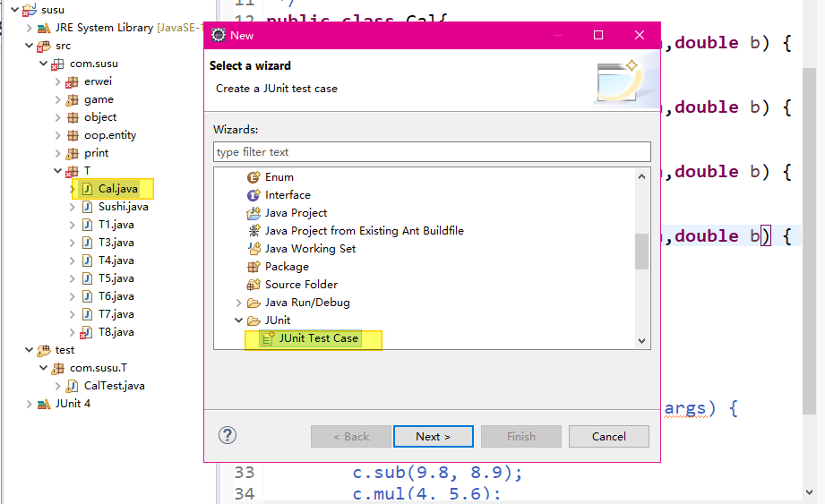Expand the Java Run/Debug wizard category

[x=239, y=303]
